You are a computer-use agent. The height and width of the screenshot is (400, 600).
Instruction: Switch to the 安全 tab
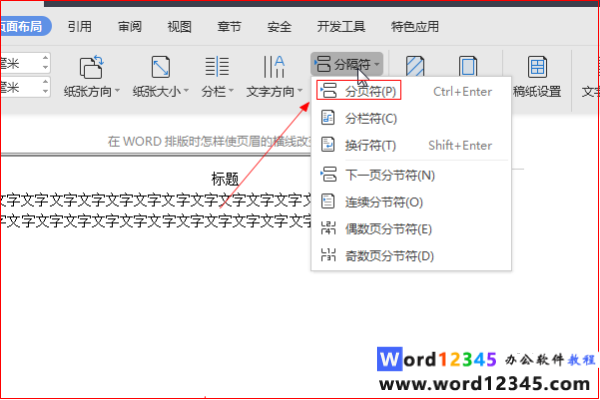click(279, 26)
